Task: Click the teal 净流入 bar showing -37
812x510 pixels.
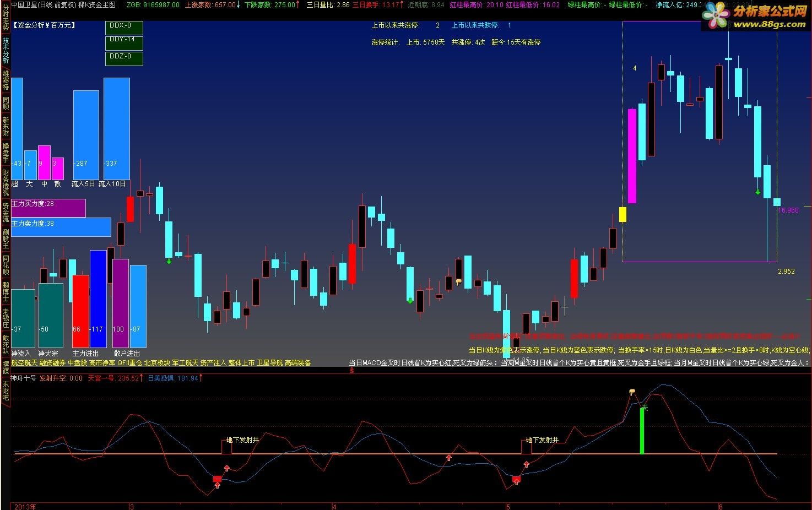Action: (x=23, y=319)
